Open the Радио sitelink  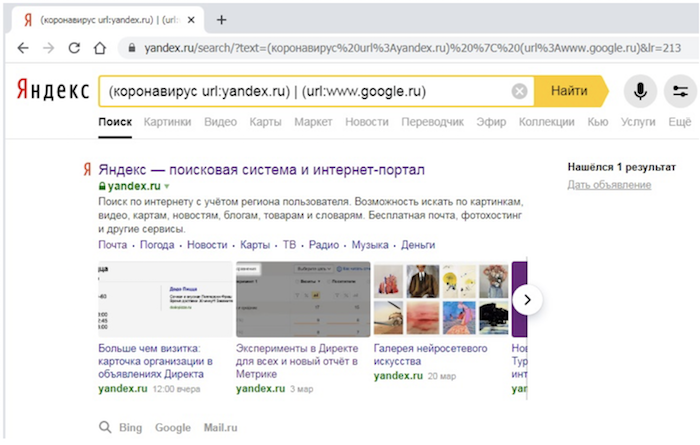324,245
